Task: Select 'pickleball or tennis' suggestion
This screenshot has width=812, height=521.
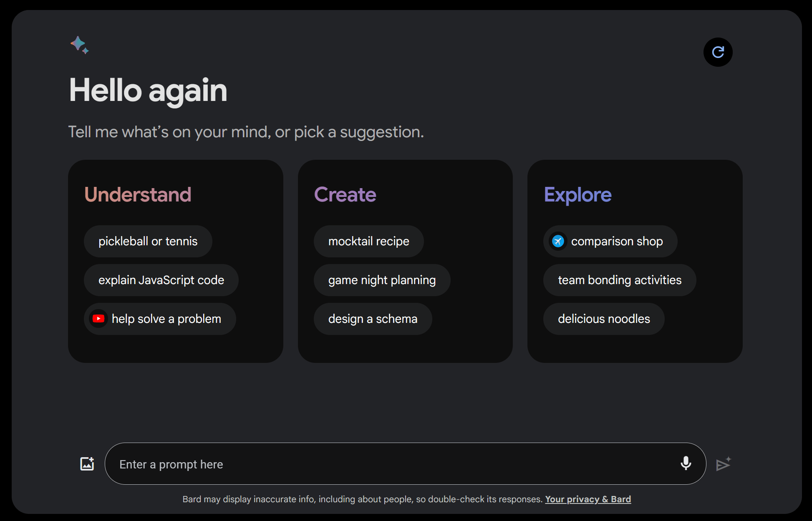Action: pos(148,241)
